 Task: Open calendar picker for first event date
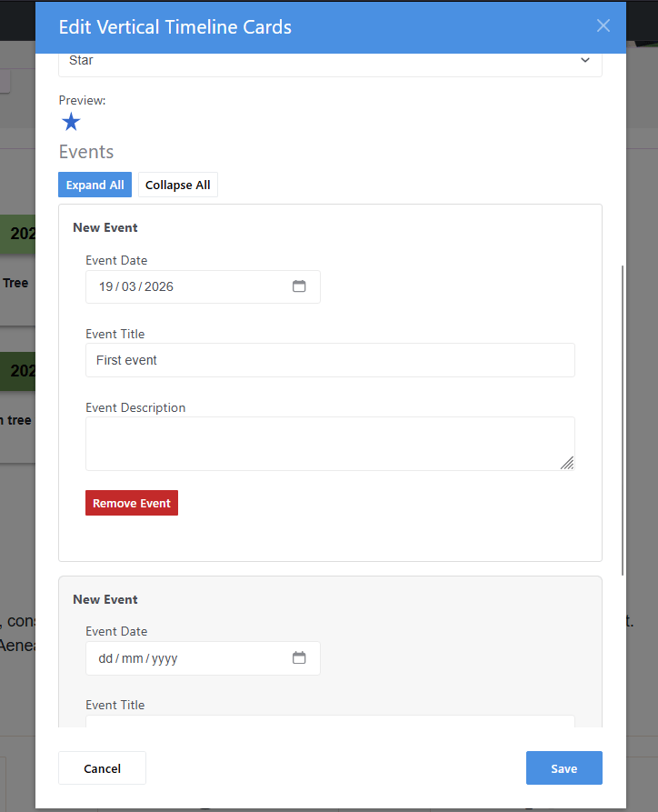(299, 286)
